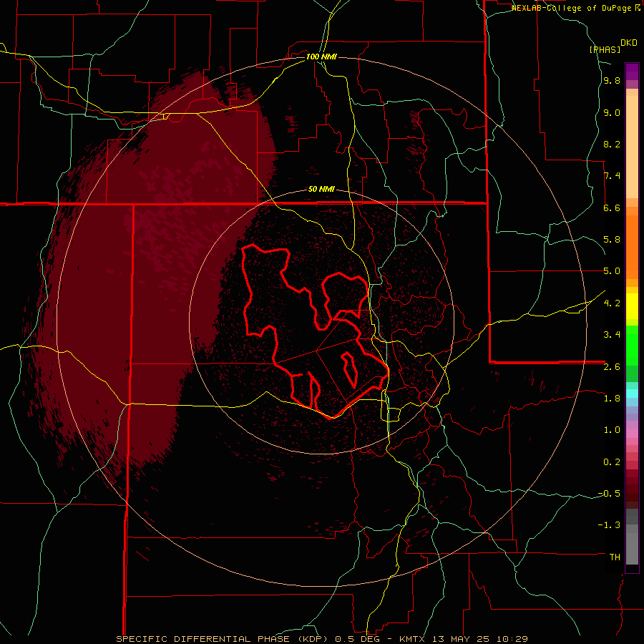Pick the pink segment of the color bar
644x644 pixels.
tap(632, 434)
